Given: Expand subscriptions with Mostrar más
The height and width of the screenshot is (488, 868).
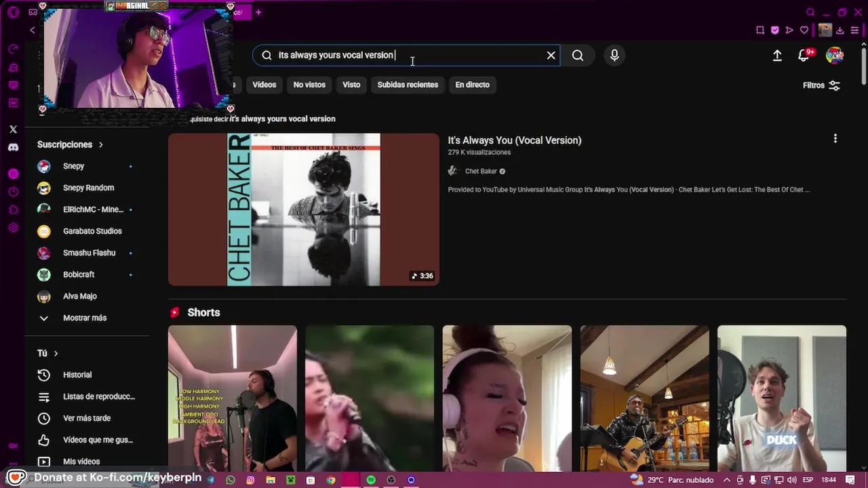Looking at the screenshot, I should click(85, 318).
